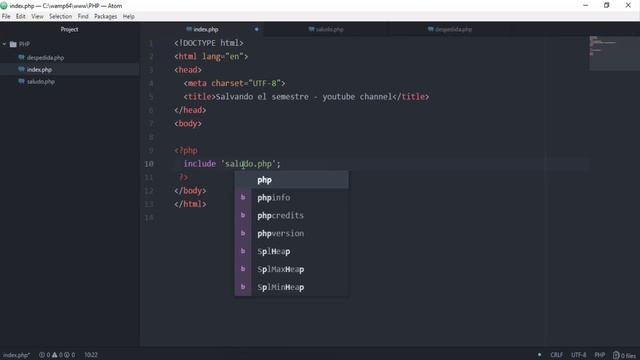Screen dimensions: 640x360
Task: Collapse the PHP project folder
Action: pos(4,44)
